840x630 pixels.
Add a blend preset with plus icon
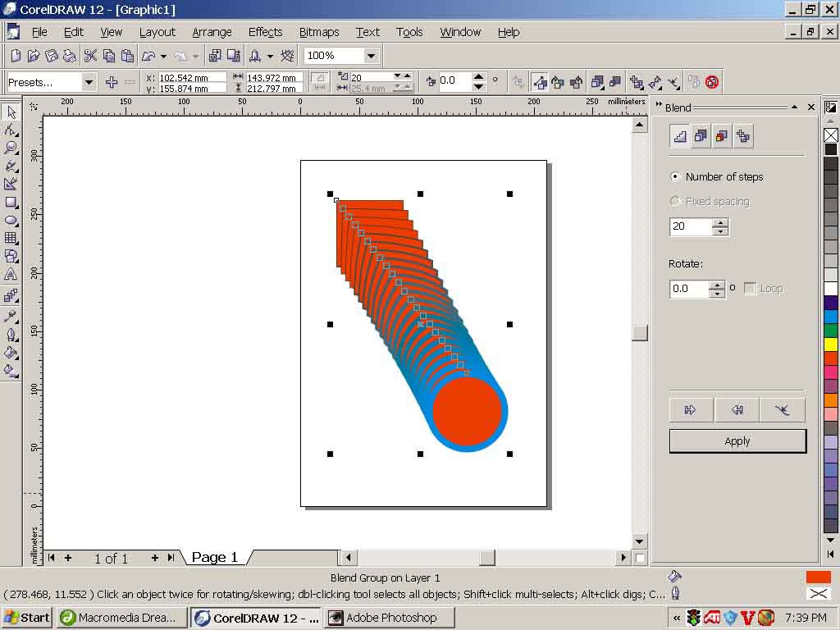pyautogui.click(x=112, y=82)
